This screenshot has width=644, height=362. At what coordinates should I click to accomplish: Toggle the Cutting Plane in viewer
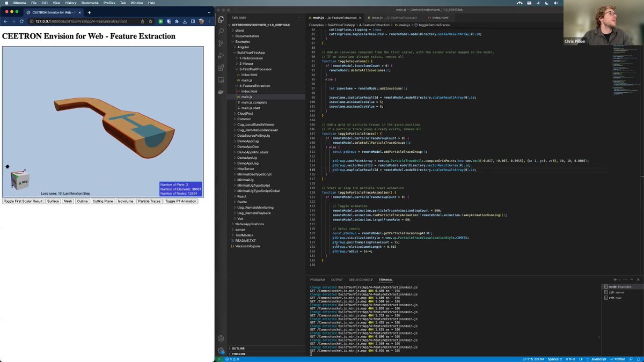click(x=103, y=201)
